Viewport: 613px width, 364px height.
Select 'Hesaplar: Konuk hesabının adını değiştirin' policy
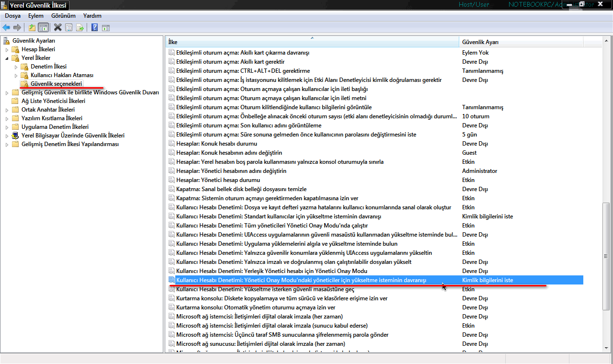(x=229, y=153)
